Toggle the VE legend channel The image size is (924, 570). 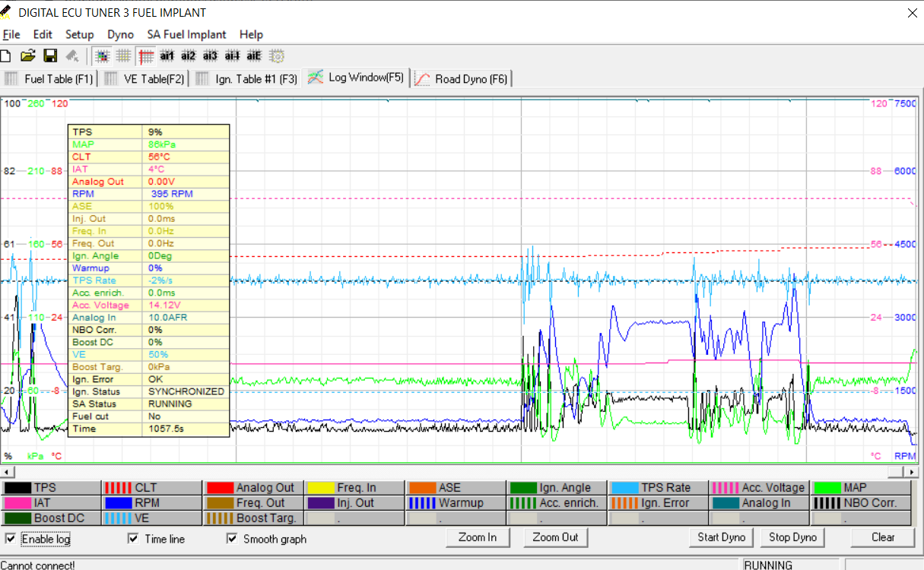pos(151,518)
